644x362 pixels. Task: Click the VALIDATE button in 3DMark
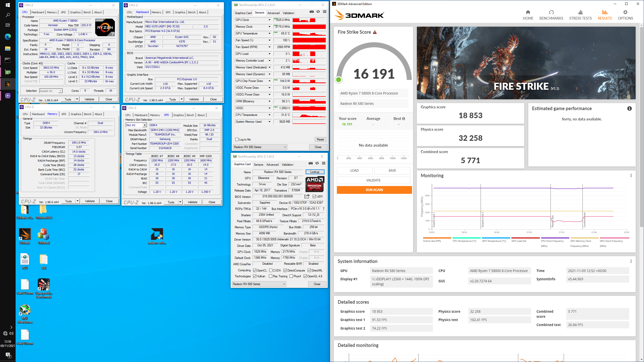[x=373, y=180]
